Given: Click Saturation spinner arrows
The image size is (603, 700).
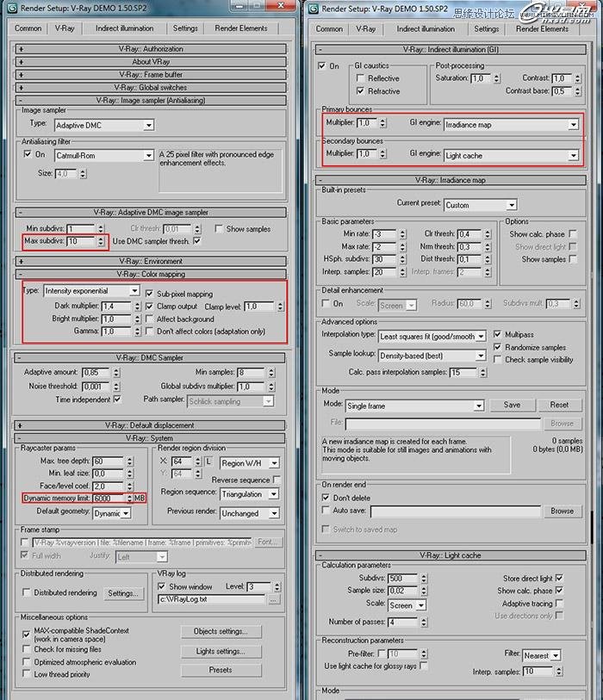Looking at the screenshot, I should pos(497,78).
